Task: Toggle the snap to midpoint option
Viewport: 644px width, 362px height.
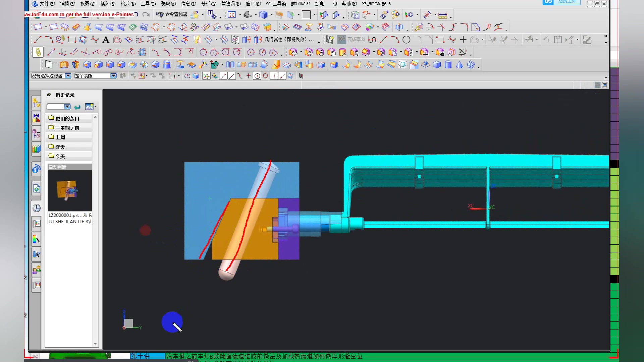Action: coord(232,76)
